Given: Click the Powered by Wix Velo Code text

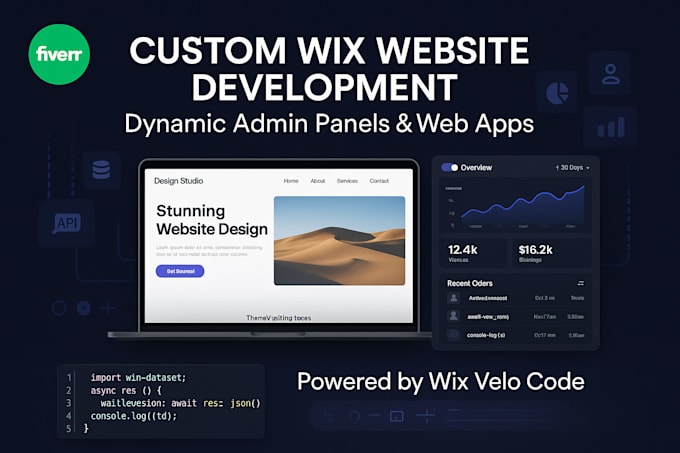Looking at the screenshot, I should (441, 382).
